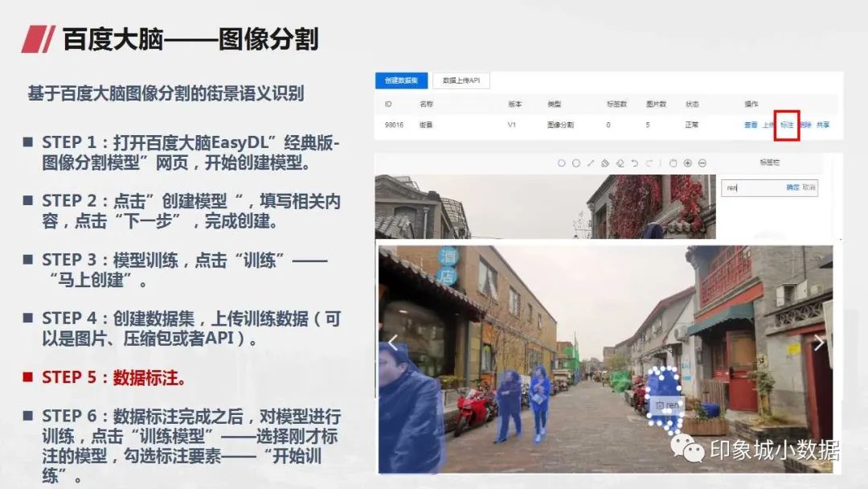Click the type cell 图像分割

pos(560,125)
